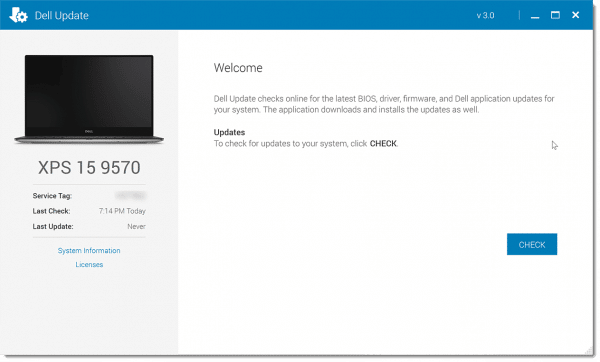600x362 pixels.
Task: Click the XPS laptop product image
Action: [89, 99]
